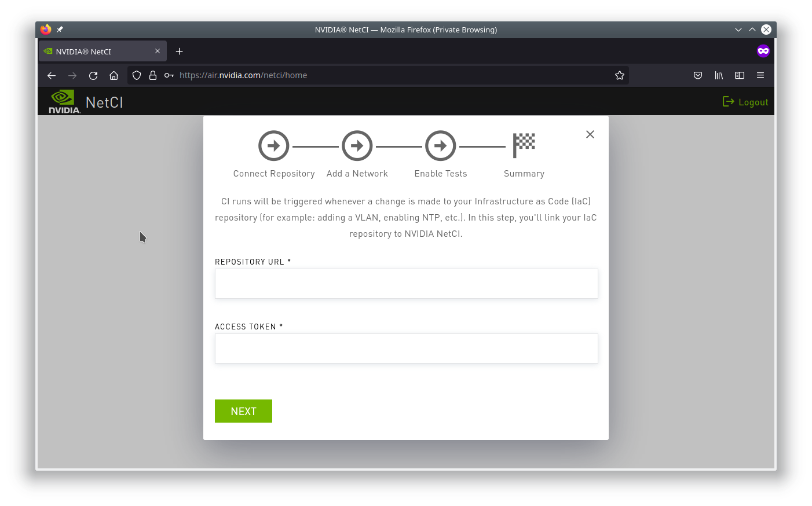Log out of NetCI
This screenshot has width=812, height=506.
(x=745, y=102)
